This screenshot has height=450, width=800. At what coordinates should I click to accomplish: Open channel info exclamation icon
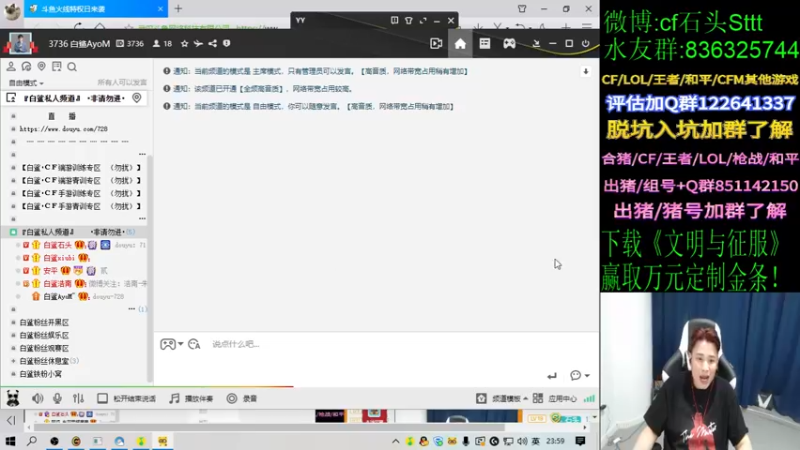click(227, 44)
